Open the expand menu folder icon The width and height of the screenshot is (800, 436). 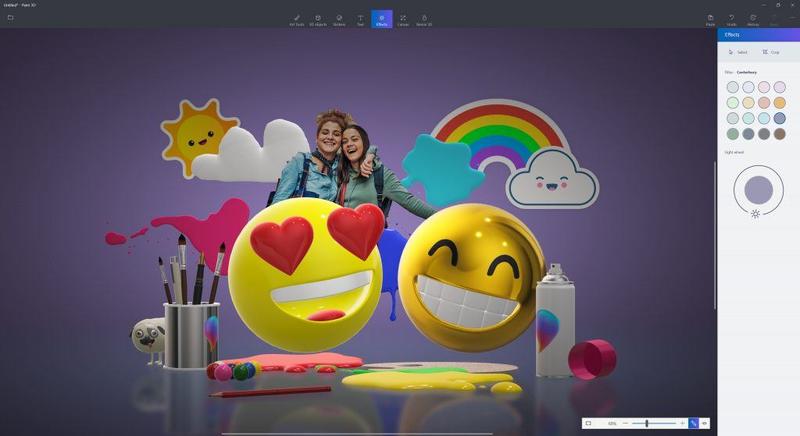[10, 17]
